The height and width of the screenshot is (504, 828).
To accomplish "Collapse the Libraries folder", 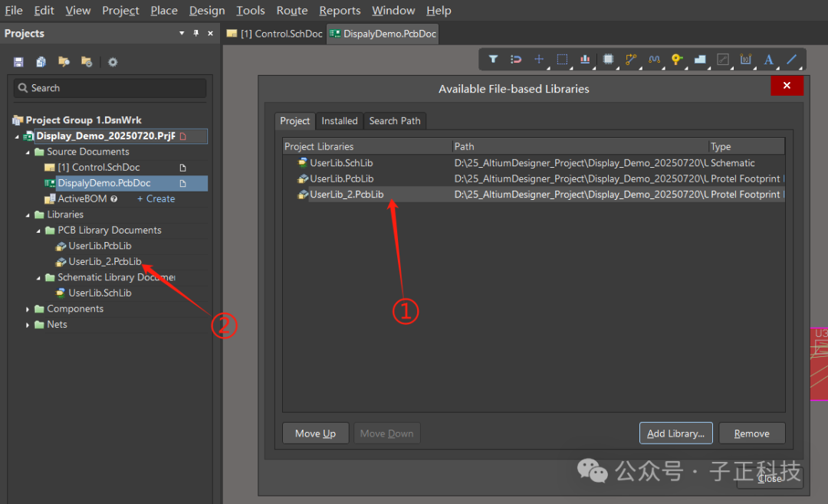I will (28, 214).
